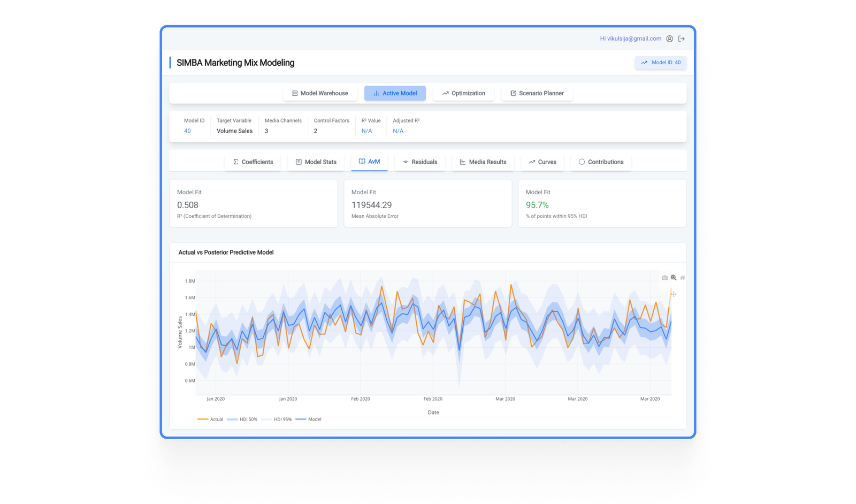Click the trend arrow icon on Optimization
The width and height of the screenshot is (856, 504).
coord(445,94)
